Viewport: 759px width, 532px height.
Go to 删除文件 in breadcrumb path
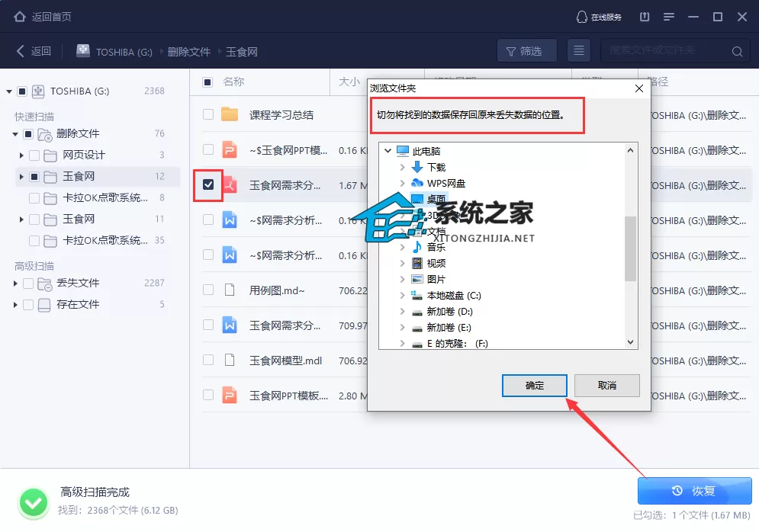click(188, 52)
